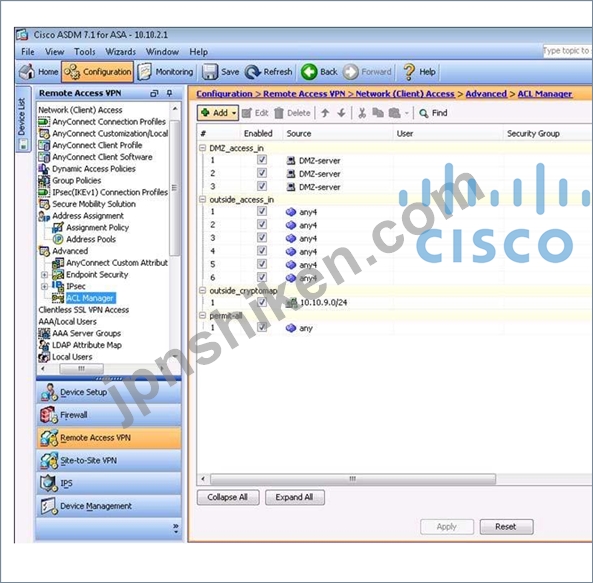Open the Wizards menu
The height and width of the screenshot is (583, 593).
pyautogui.click(x=121, y=52)
